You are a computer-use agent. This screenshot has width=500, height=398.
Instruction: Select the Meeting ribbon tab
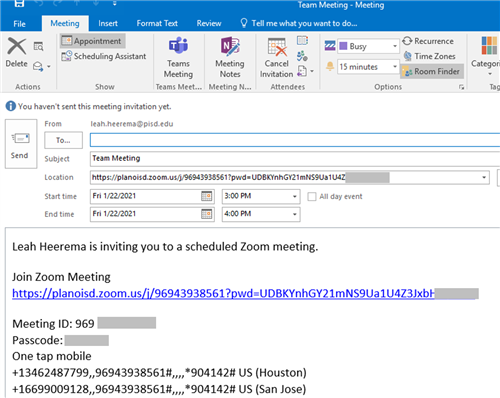click(65, 23)
